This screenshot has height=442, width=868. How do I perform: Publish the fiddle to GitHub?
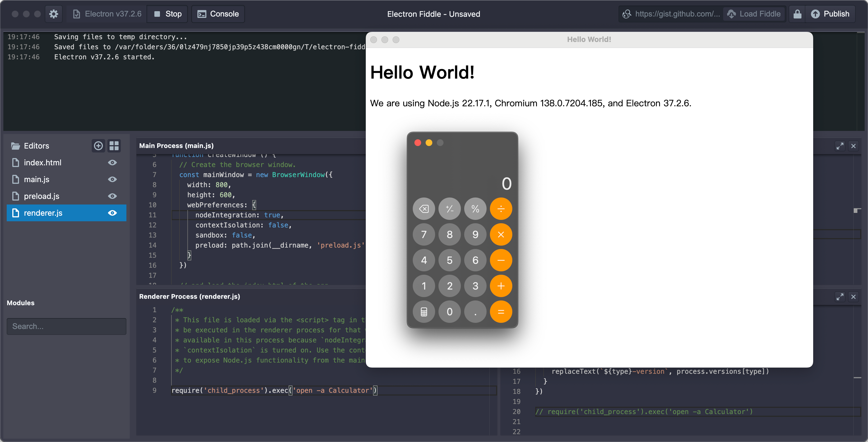pyautogui.click(x=830, y=14)
